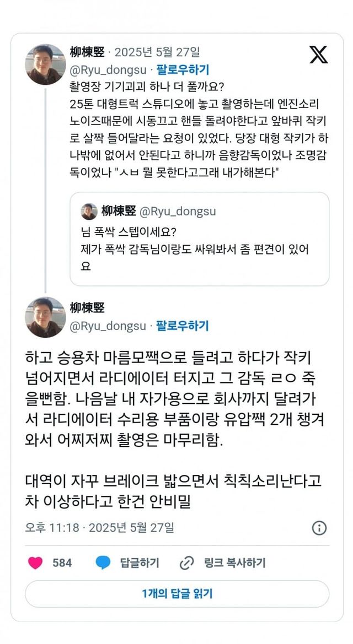353x644 pixels.
Task: Click the timestamp 오후 11:18 · 2025년 5월 27일
Action: [x=100, y=528]
